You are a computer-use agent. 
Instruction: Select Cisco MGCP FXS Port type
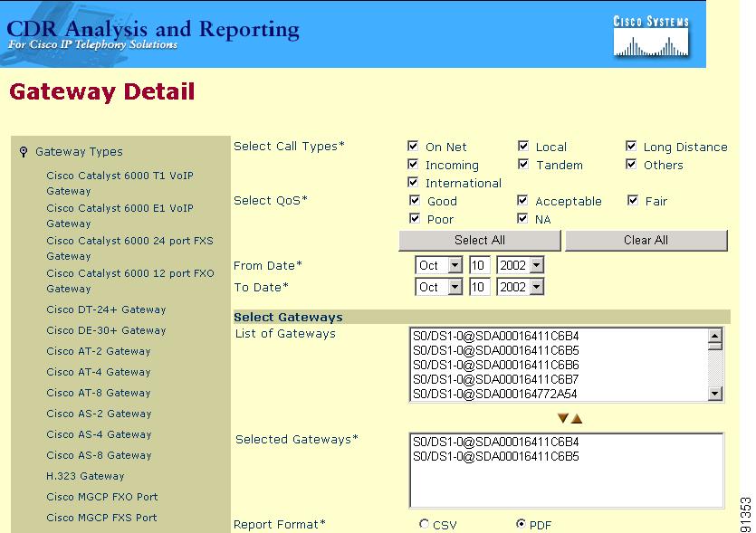pos(101,518)
